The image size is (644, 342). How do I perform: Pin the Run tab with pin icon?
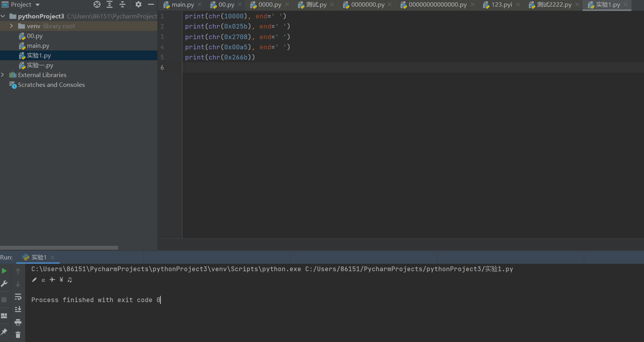(x=4, y=332)
